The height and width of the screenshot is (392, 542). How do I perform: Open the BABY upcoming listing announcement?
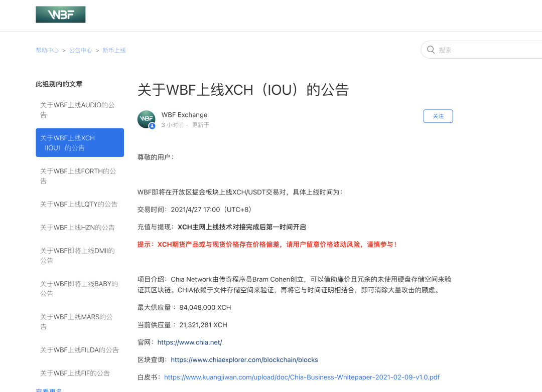79,288
